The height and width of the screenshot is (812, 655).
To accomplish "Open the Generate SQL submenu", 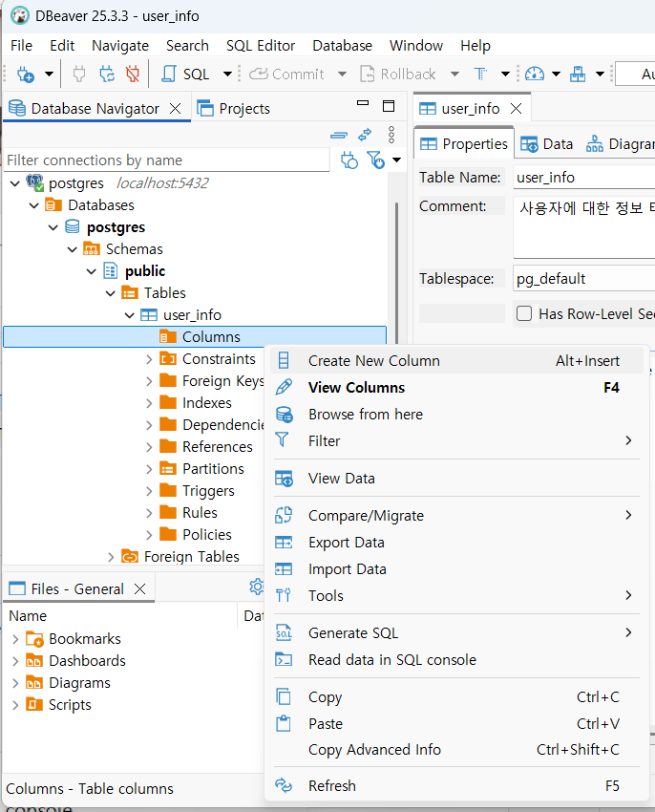I will click(x=456, y=633).
